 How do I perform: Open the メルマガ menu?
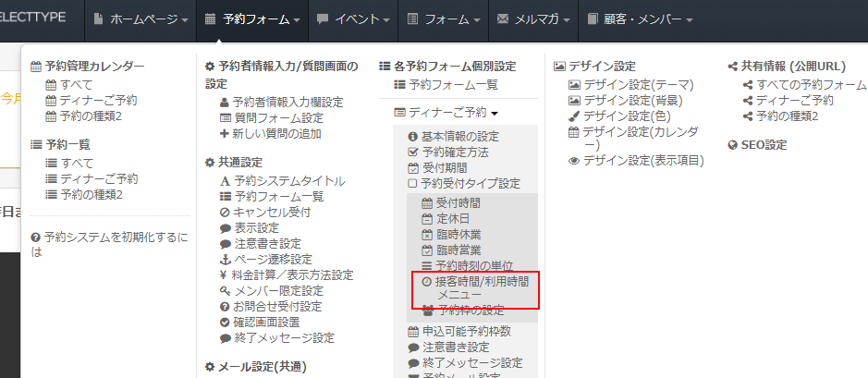532,18
